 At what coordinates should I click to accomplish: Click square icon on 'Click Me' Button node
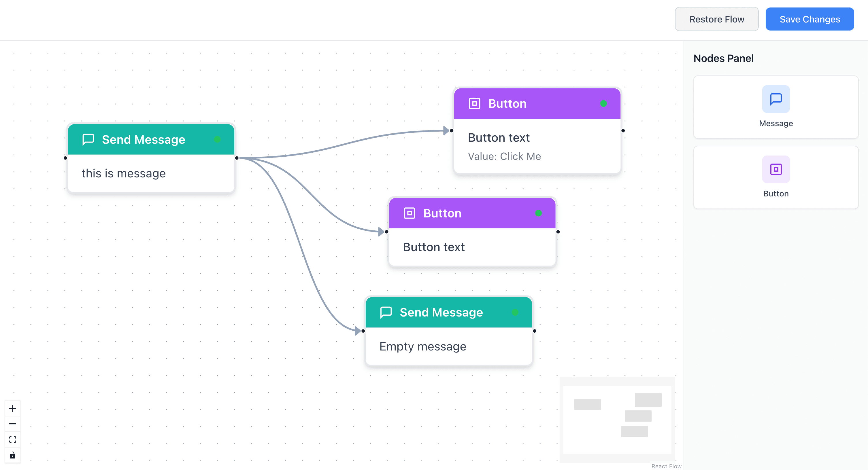click(x=474, y=103)
